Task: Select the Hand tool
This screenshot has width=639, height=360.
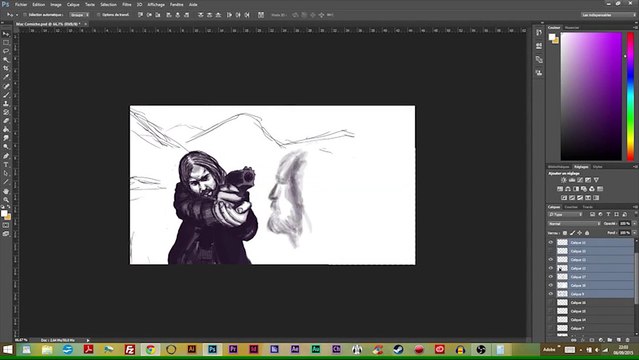Action: (6, 191)
